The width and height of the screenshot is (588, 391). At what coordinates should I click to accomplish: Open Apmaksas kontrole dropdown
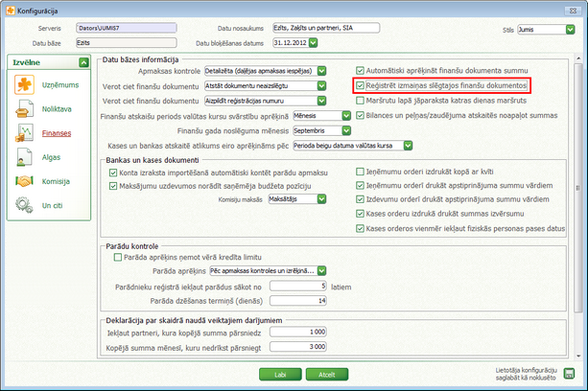(321, 71)
